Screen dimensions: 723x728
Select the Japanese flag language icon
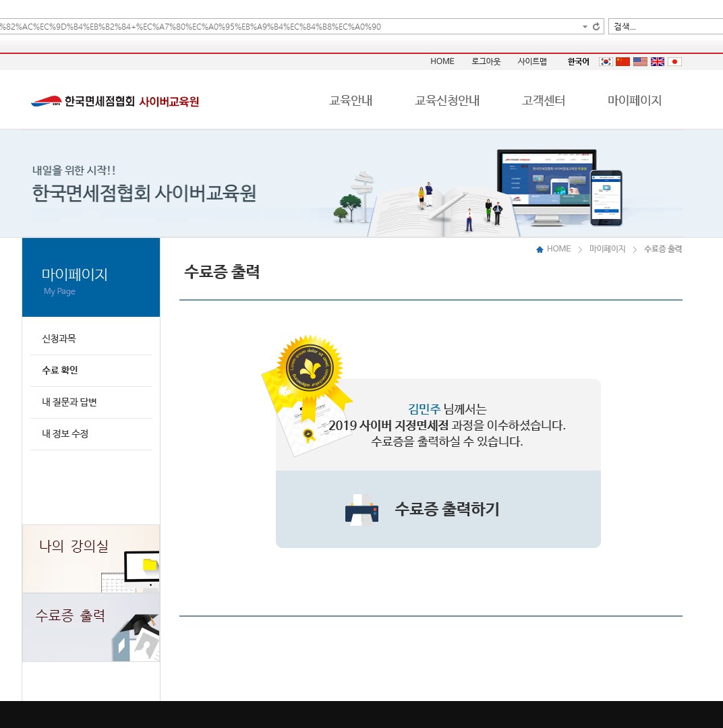(674, 61)
